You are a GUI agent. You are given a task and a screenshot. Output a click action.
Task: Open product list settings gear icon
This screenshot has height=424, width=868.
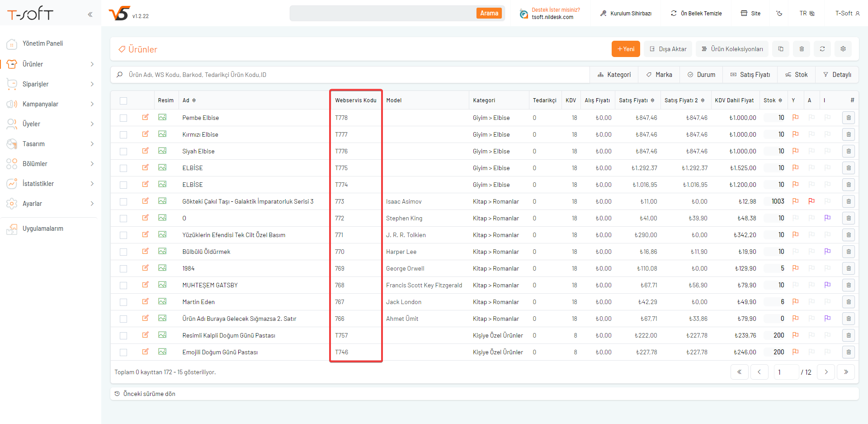point(843,49)
